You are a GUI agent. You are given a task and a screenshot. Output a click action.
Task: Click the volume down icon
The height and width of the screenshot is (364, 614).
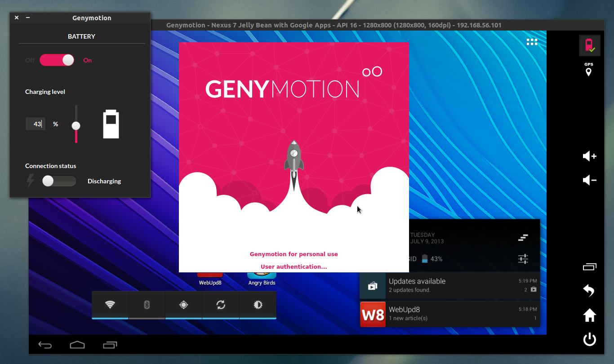pyautogui.click(x=589, y=180)
